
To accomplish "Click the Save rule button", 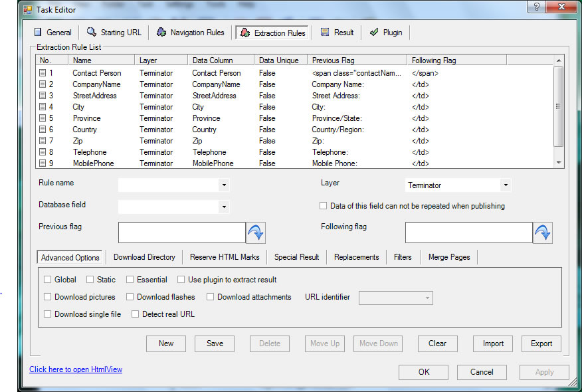I will click(215, 343).
